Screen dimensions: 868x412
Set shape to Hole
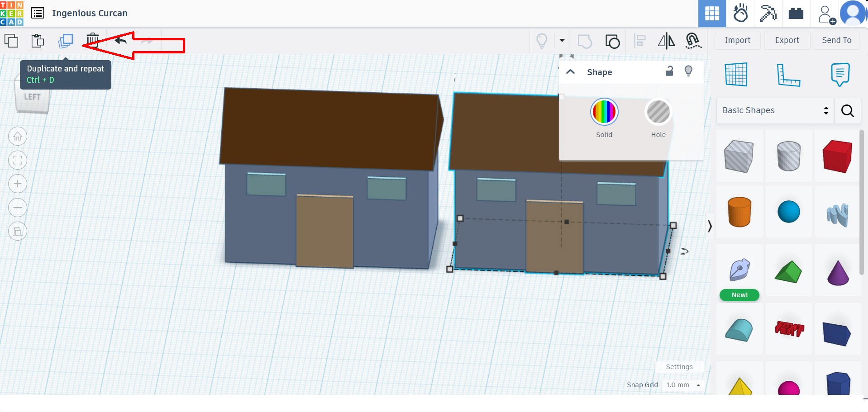pos(658,112)
